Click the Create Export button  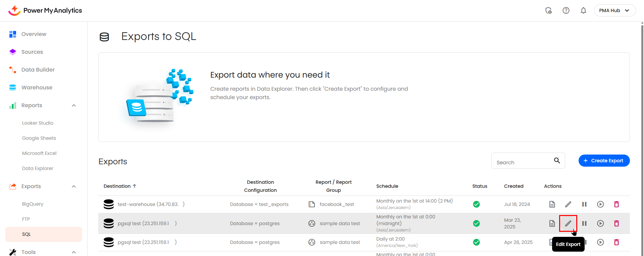point(604,161)
